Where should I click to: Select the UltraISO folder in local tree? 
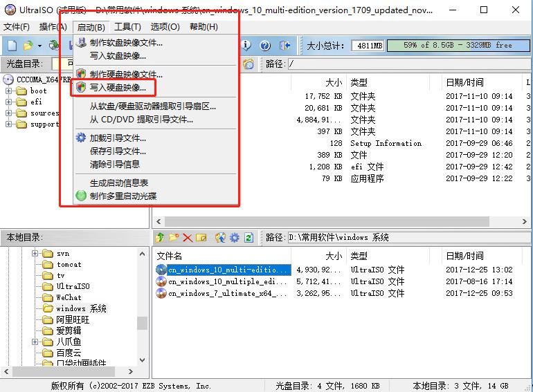[73, 286]
